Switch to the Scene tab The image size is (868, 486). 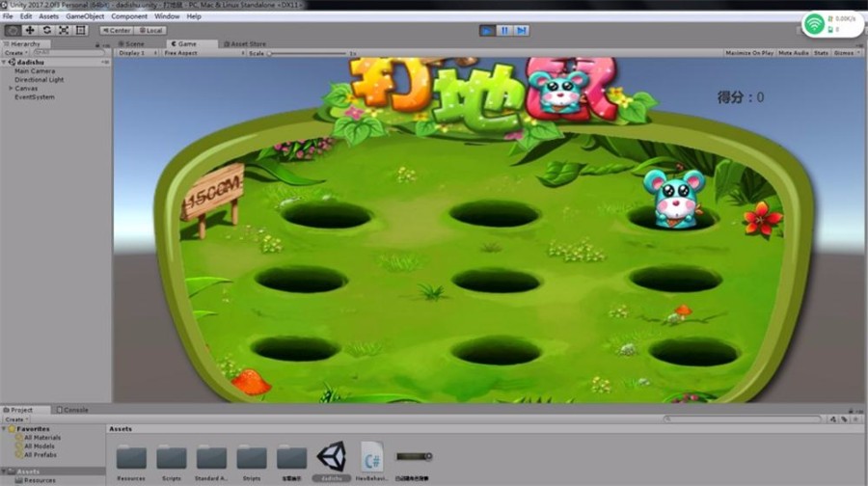point(132,43)
